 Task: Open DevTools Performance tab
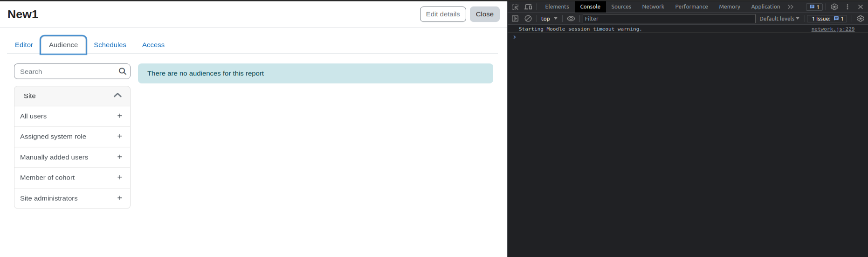point(691,7)
